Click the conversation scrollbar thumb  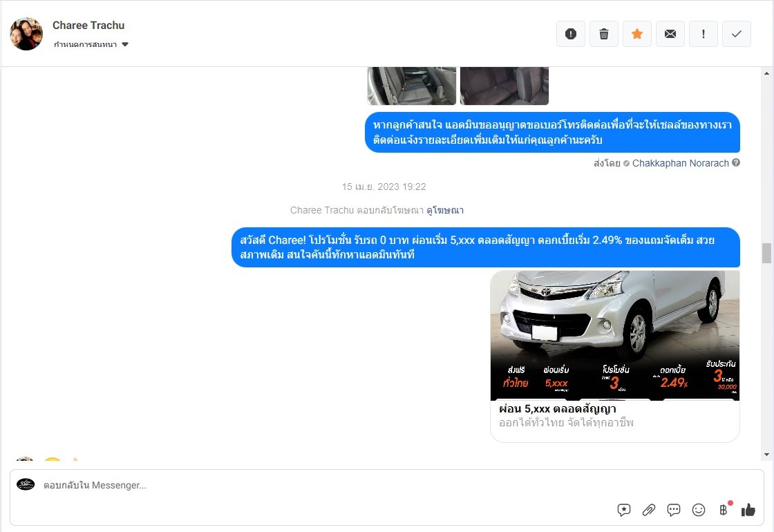[x=766, y=253]
